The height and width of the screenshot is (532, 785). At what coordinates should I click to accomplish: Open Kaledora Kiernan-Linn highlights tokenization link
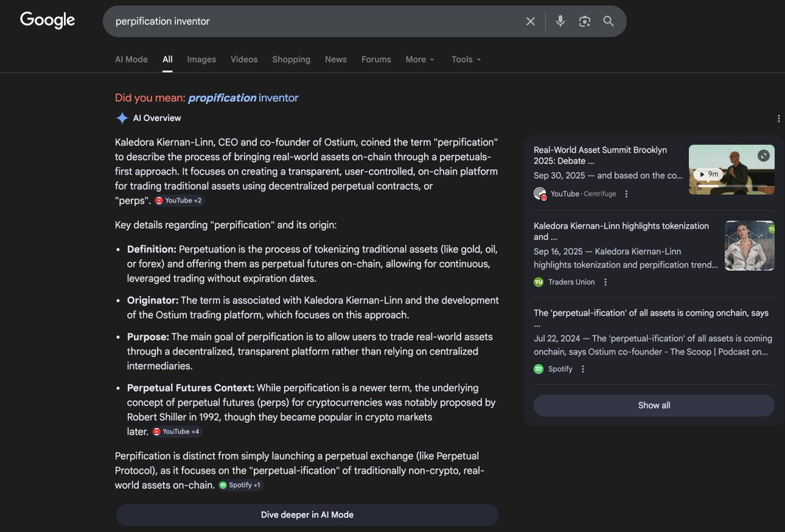click(621, 231)
